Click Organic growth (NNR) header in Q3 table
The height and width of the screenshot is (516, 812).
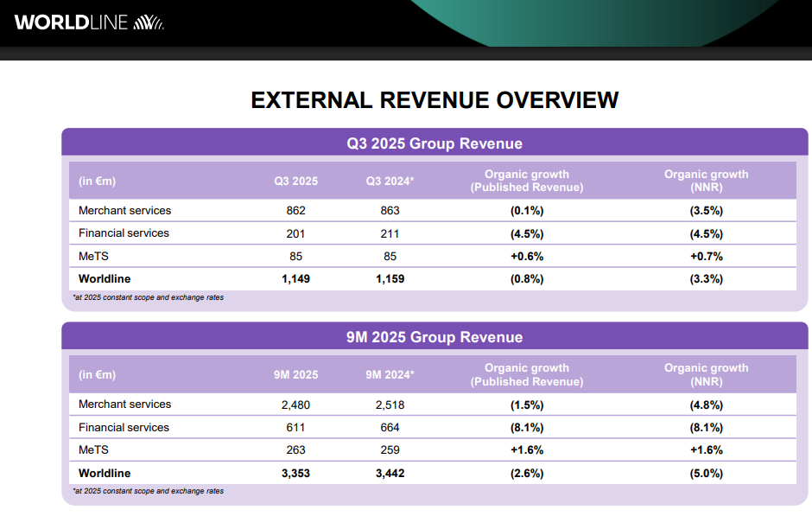pos(706,181)
